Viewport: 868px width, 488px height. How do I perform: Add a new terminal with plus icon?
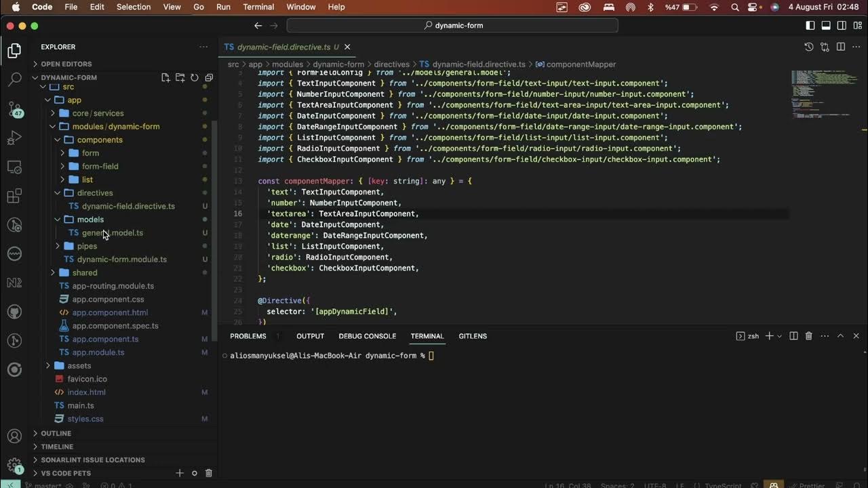(770, 336)
